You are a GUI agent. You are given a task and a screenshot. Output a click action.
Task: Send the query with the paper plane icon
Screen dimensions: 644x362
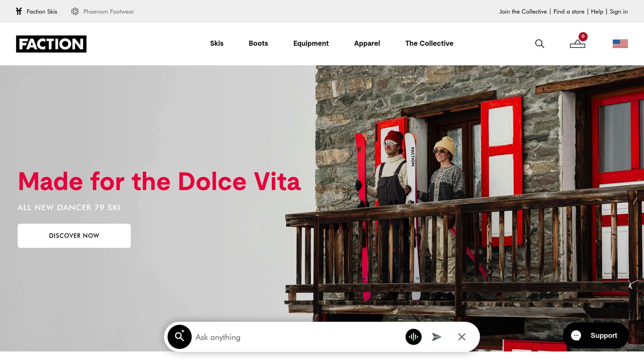point(436,337)
